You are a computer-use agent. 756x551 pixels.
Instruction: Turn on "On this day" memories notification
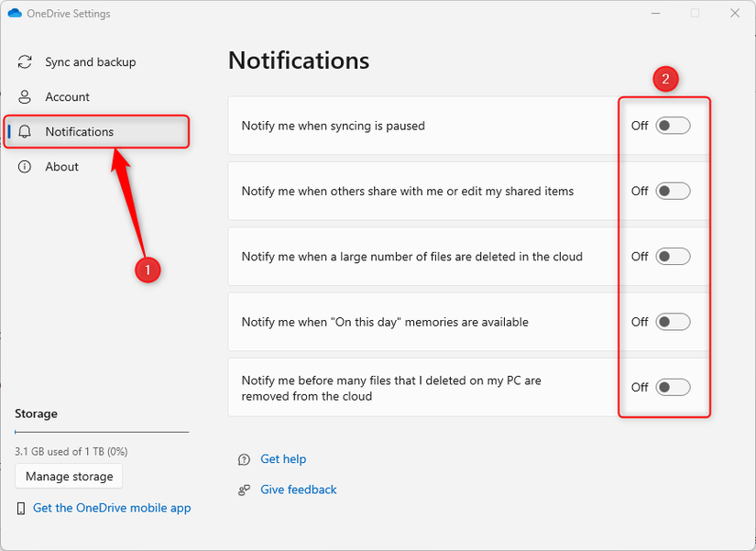click(x=673, y=322)
